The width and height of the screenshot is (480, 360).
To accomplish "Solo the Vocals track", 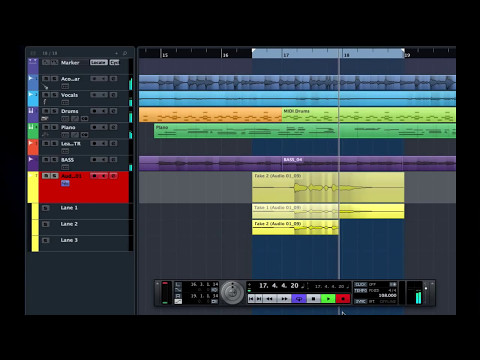I will [54, 95].
